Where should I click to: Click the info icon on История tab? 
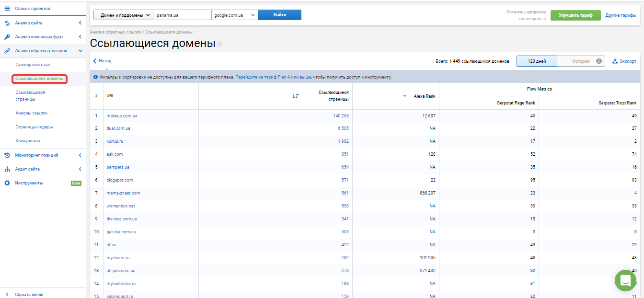pyautogui.click(x=599, y=61)
